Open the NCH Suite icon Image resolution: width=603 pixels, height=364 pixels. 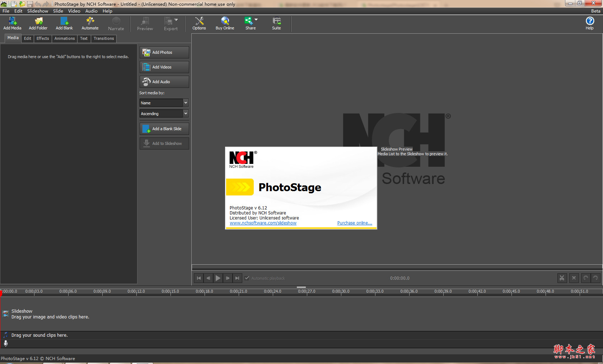pyautogui.click(x=276, y=24)
